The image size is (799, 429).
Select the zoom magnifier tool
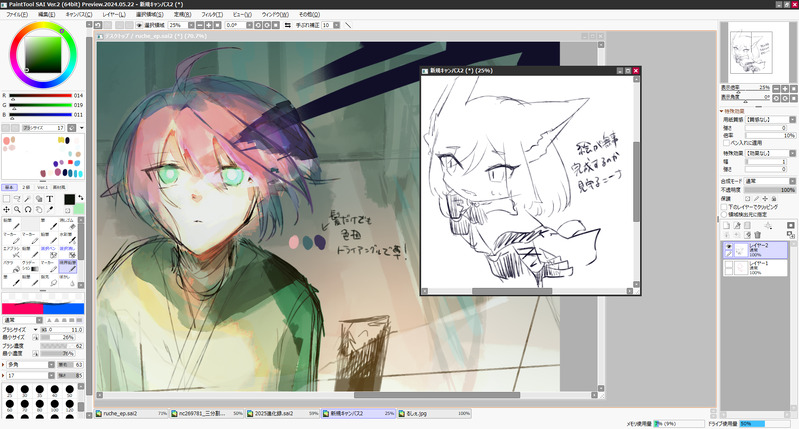(x=17, y=209)
